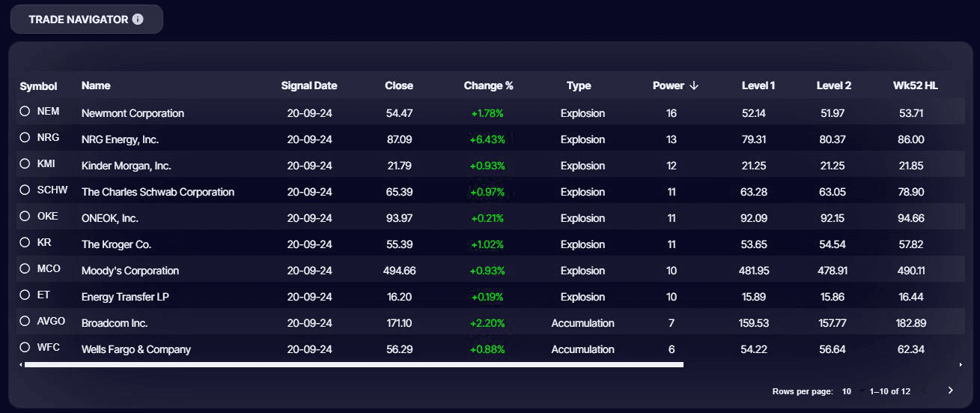Sort by Level 2 column header
Image resolution: width=980 pixels, height=413 pixels.
pos(834,85)
